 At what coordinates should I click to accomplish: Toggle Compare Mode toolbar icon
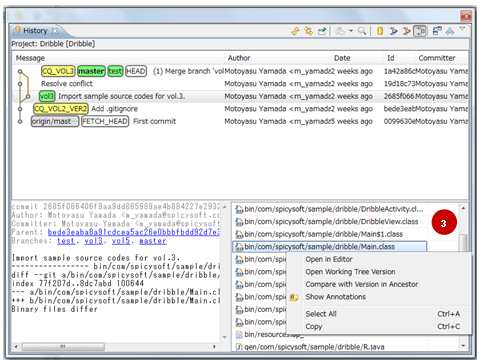tap(437, 31)
